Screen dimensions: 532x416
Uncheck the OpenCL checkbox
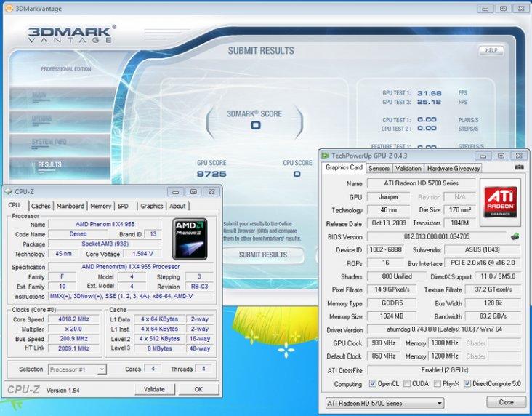click(373, 383)
